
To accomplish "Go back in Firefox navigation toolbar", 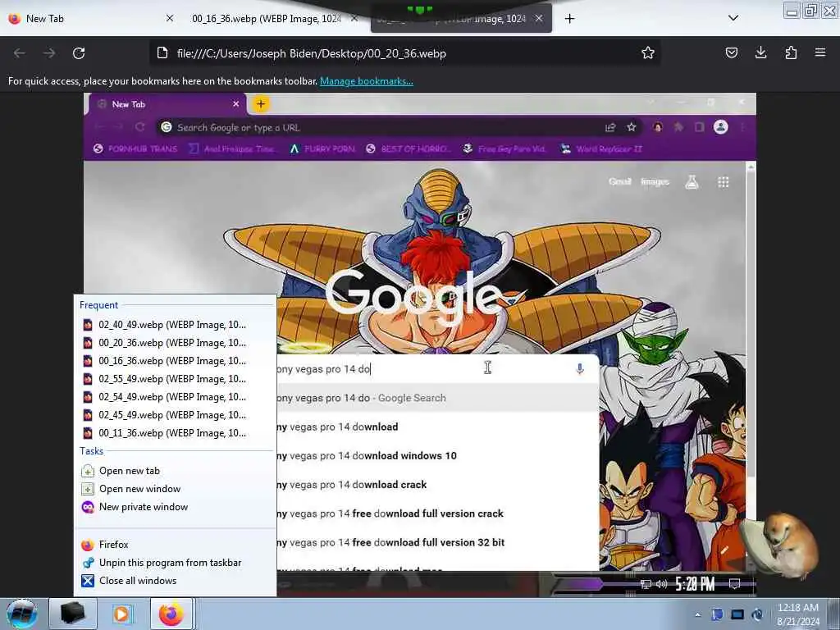I will pos(20,53).
